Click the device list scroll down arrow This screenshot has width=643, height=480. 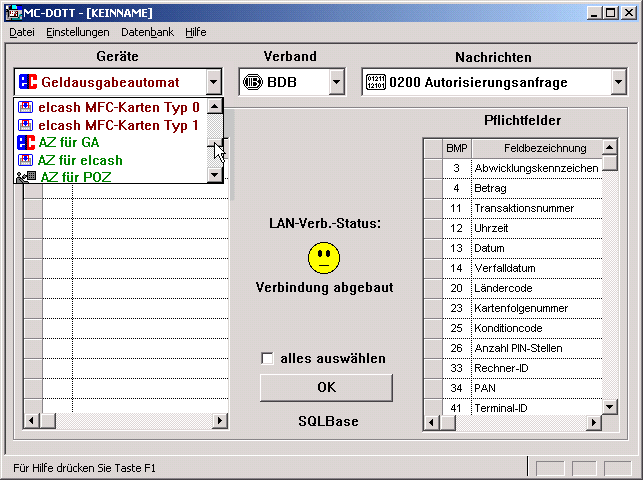pos(215,175)
